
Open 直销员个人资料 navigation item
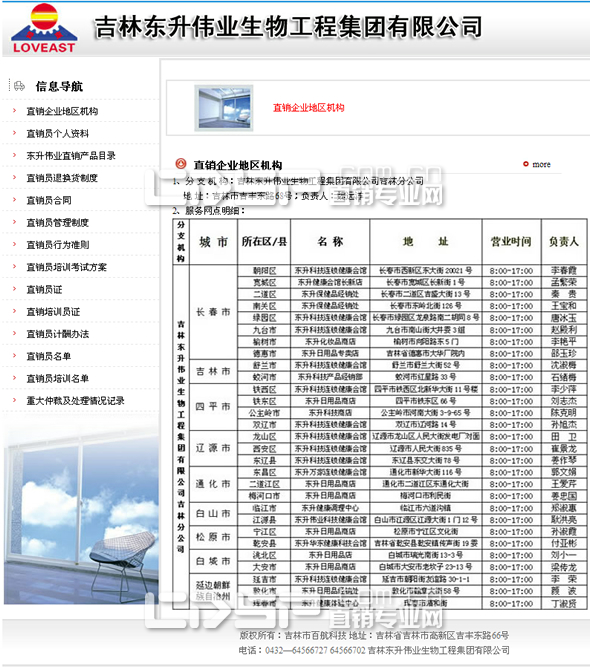click(x=57, y=134)
